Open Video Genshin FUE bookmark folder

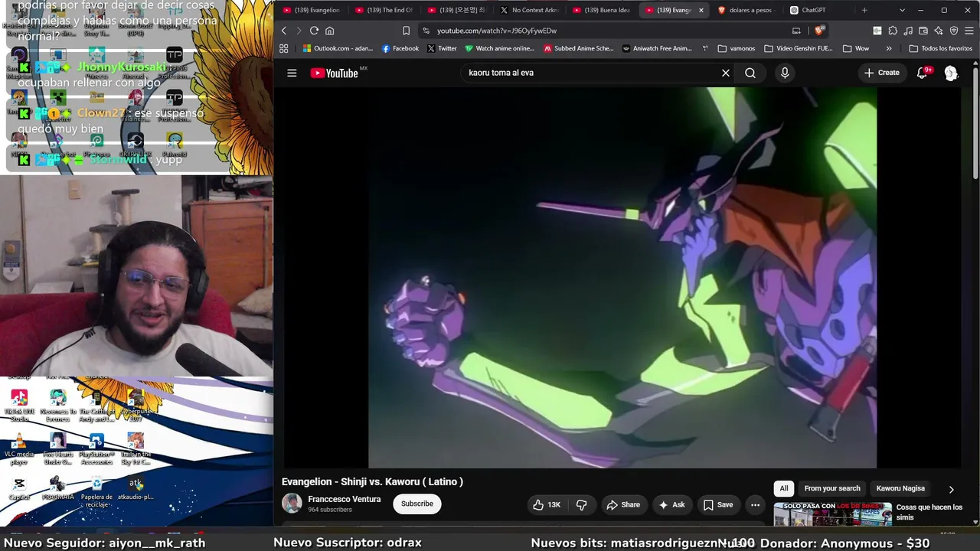click(x=798, y=48)
